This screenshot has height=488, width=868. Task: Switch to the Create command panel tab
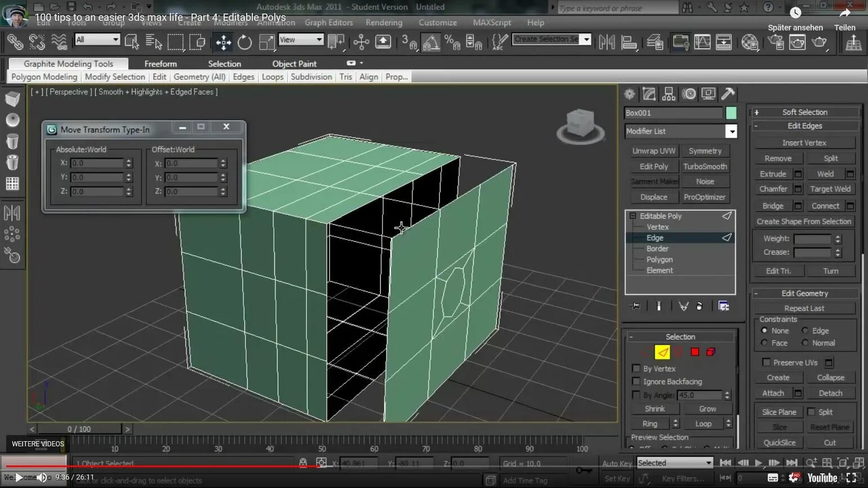pyautogui.click(x=629, y=94)
